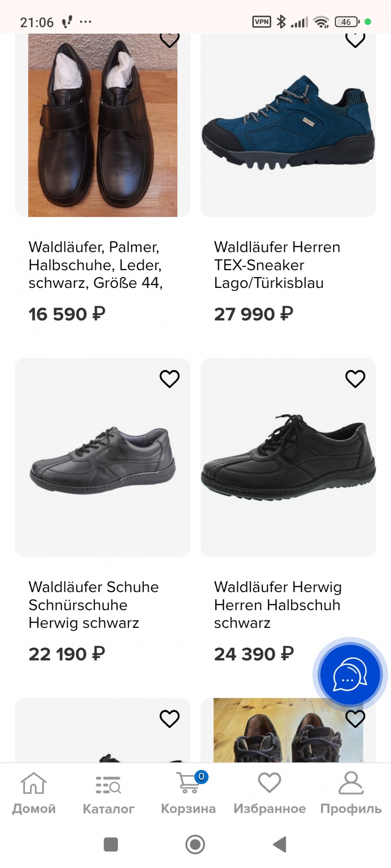The image size is (391, 868).
Task: Tap the Android recent apps square
Action: 111,844
